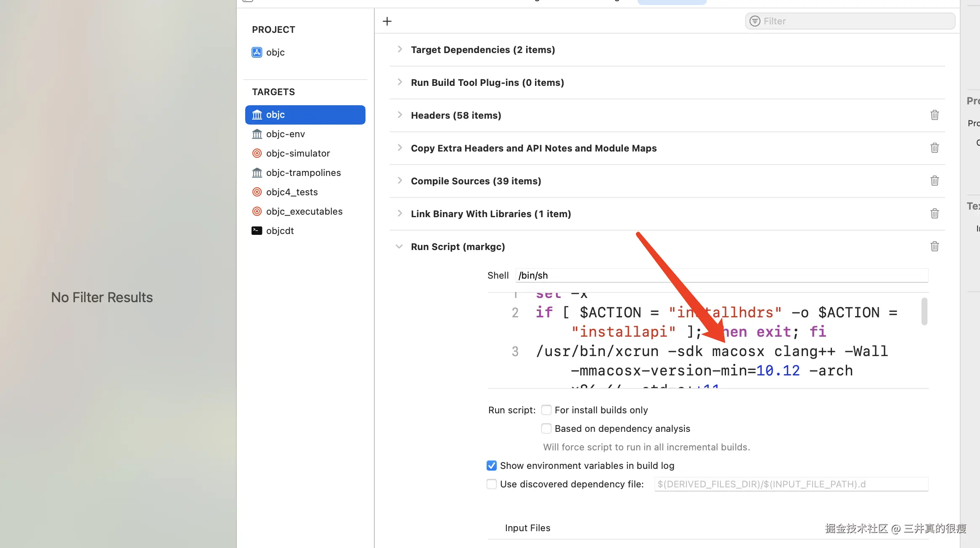Enable For install builds only checkbox
980x548 pixels.
point(546,410)
